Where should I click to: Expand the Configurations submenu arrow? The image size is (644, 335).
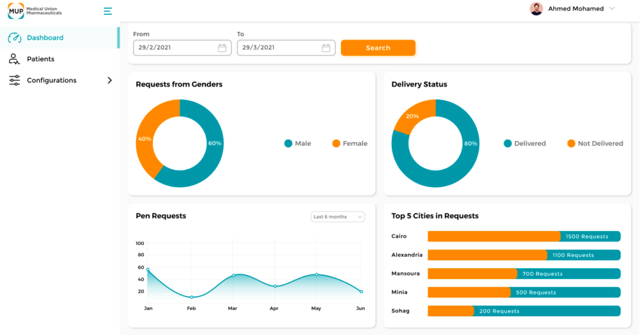(109, 81)
